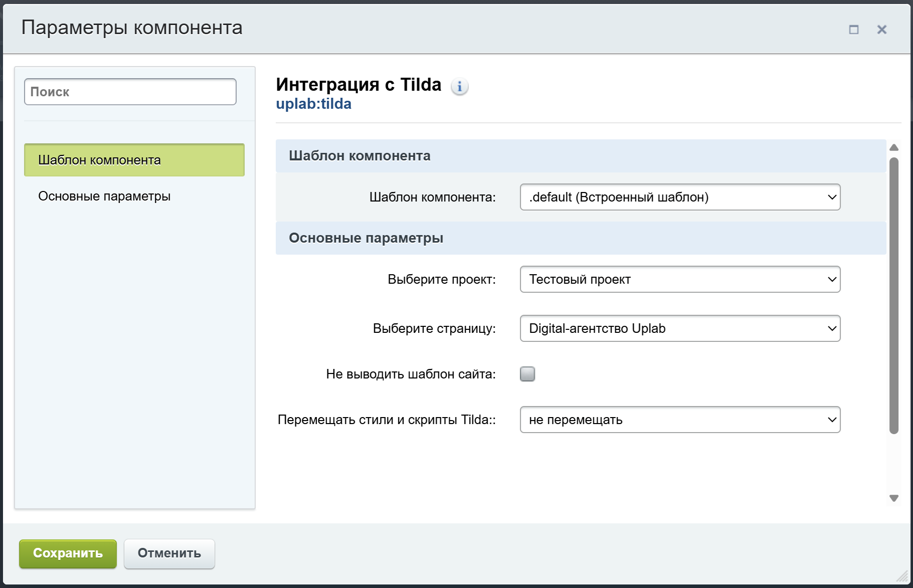Click the Отменить button
Viewport: 913px width, 588px height.
click(169, 553)
